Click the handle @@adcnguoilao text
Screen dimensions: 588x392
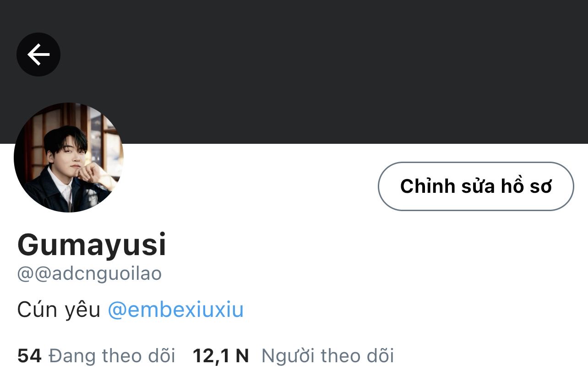tap(89, 274)
